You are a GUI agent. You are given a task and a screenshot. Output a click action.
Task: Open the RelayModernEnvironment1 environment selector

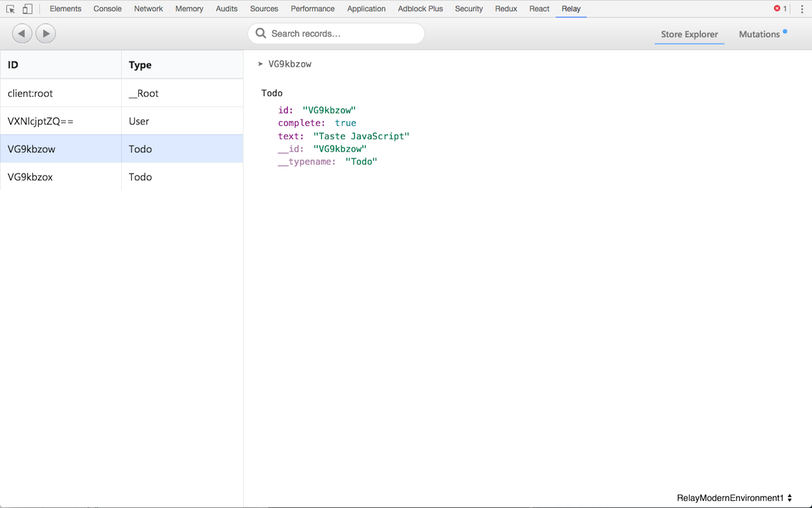731,497
